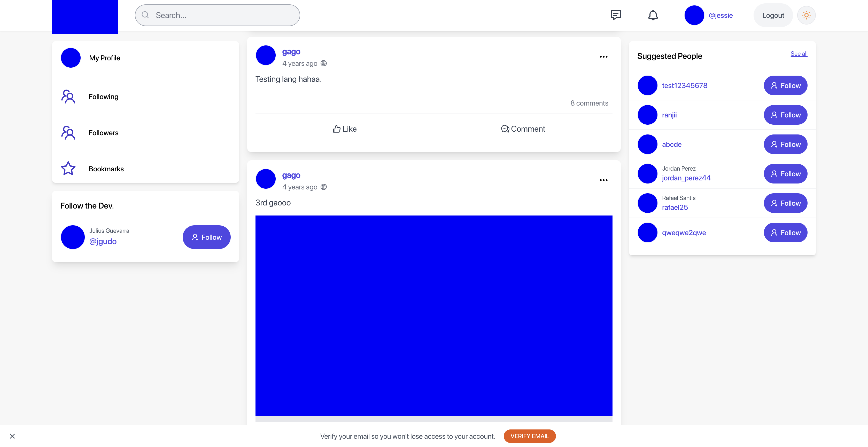Click the search input field
The width and height of the screenshot is (868, 447).
coord(222,15)
